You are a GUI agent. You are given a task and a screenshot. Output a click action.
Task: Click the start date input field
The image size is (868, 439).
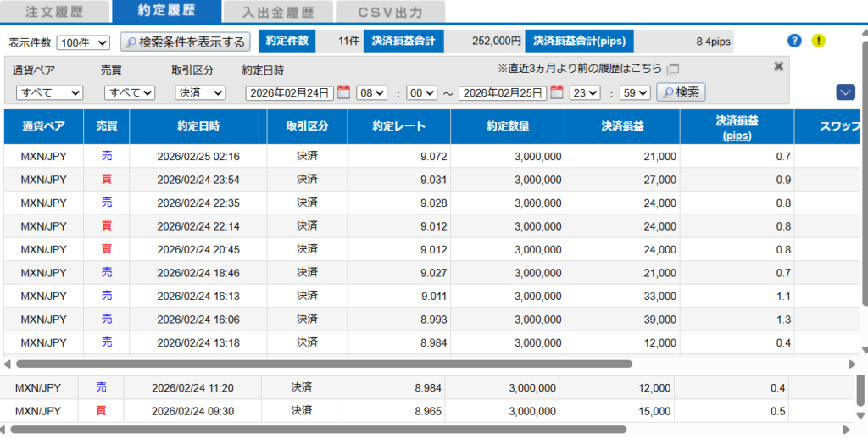click(289, 92)
